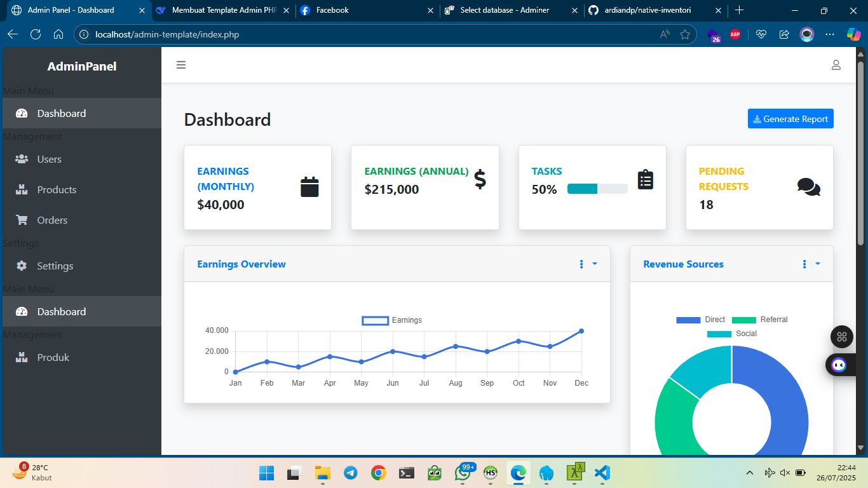868x488 pixels.
Task: Click the Tasks 50% progress bar
Action: pyautogui.click(x=597, y=189)
